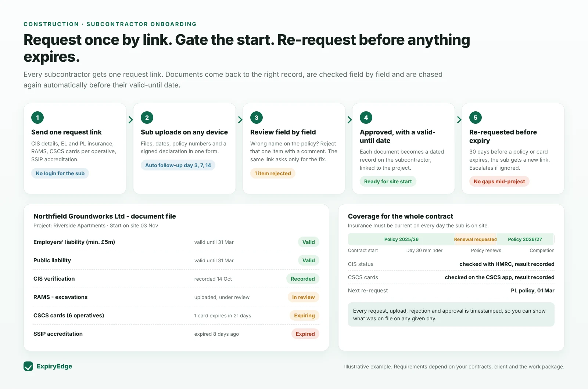Select the Expired badge on SSIP accreditation
588x389 pixels.
[305, 334]
